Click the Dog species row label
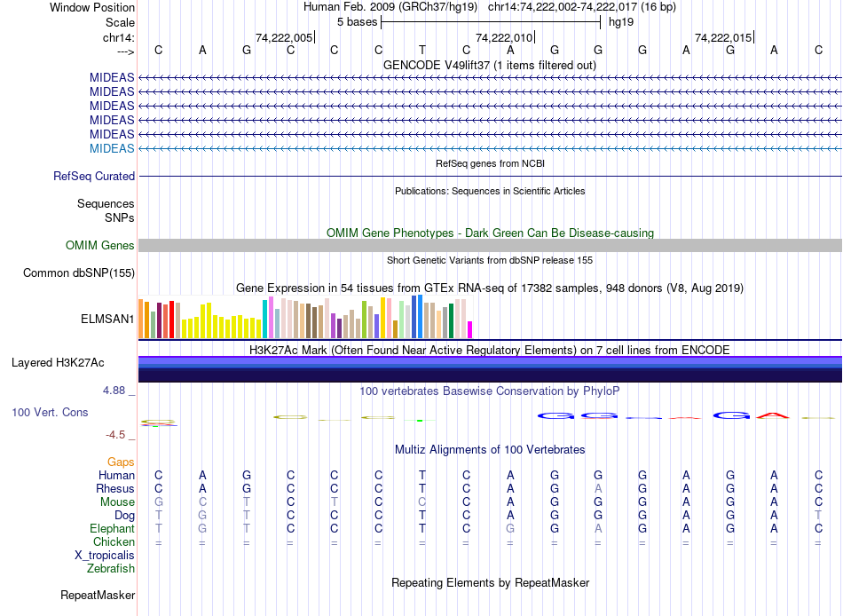Image resolution: width=843 pixels, height=616 pixels. (x=124, y=516)
